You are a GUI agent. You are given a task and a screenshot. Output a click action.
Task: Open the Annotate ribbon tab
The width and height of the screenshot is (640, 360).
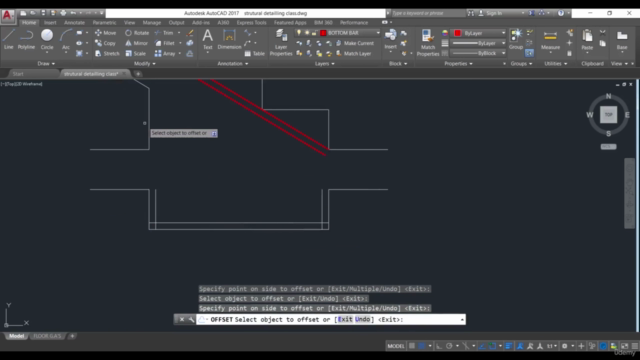(x=74, y=22)
